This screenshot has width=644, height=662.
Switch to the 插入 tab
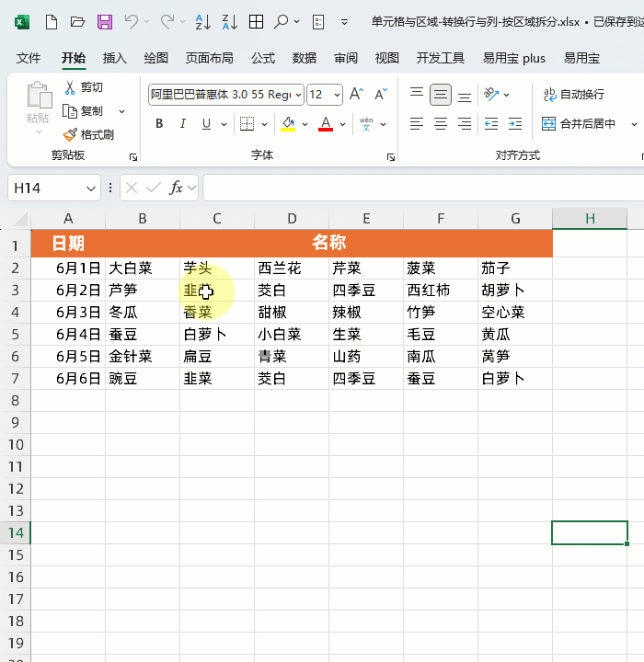pyautogui.click(x=114, y=58)
